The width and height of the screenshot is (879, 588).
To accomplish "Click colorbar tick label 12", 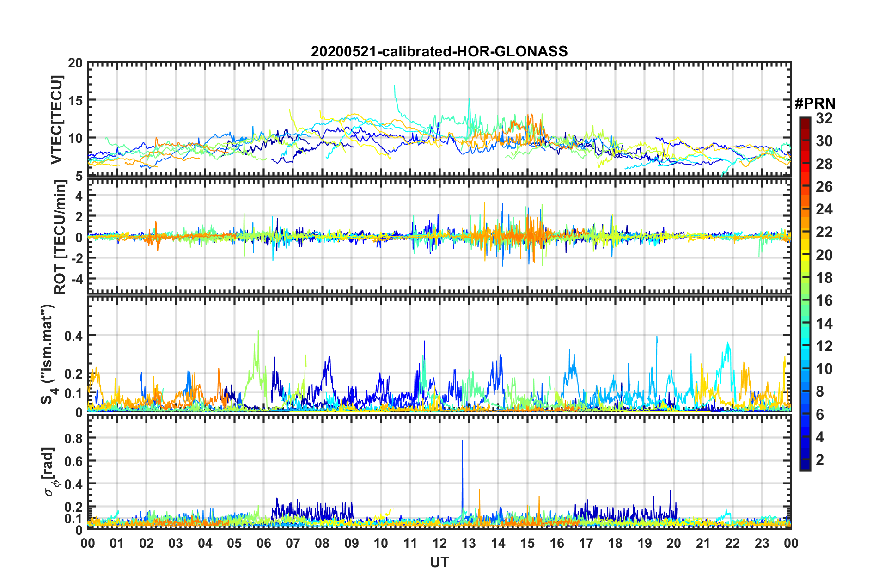I will click(x=824, y=346).
